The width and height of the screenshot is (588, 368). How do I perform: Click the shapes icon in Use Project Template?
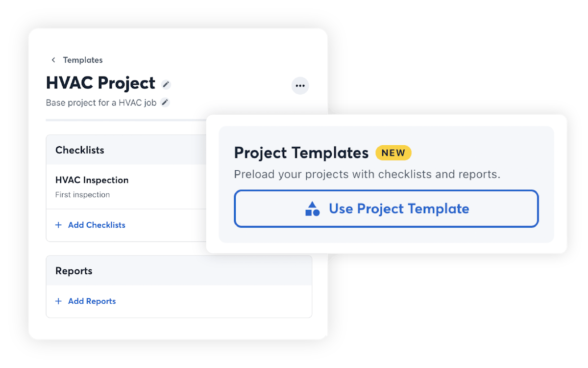313,209
